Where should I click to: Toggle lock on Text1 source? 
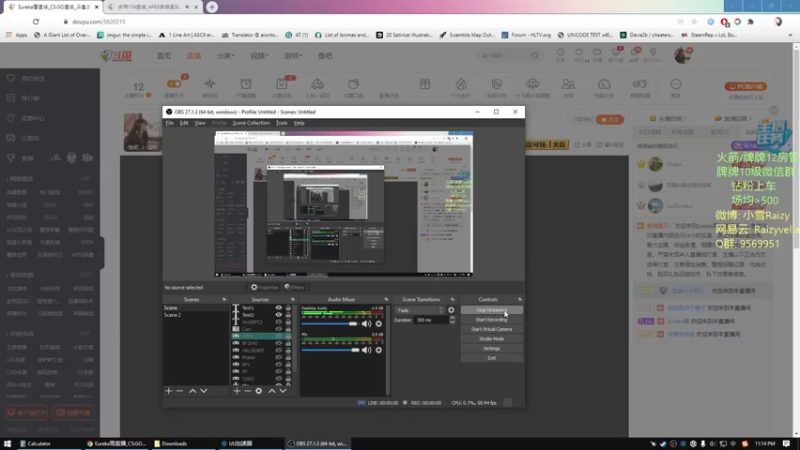(288, 308)
